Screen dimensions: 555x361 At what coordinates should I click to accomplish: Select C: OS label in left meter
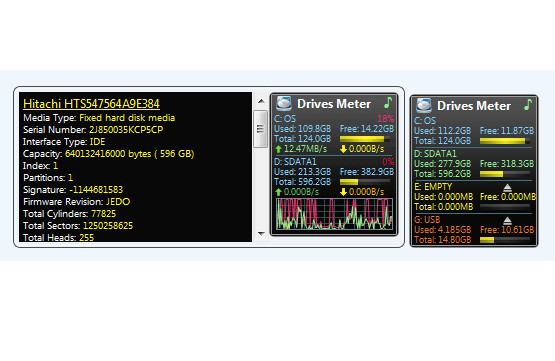click(x=285, y=119)
